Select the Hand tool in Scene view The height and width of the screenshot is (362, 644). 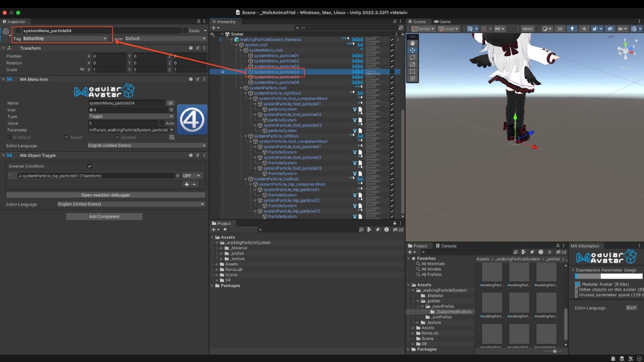click(x=413, y=43)
